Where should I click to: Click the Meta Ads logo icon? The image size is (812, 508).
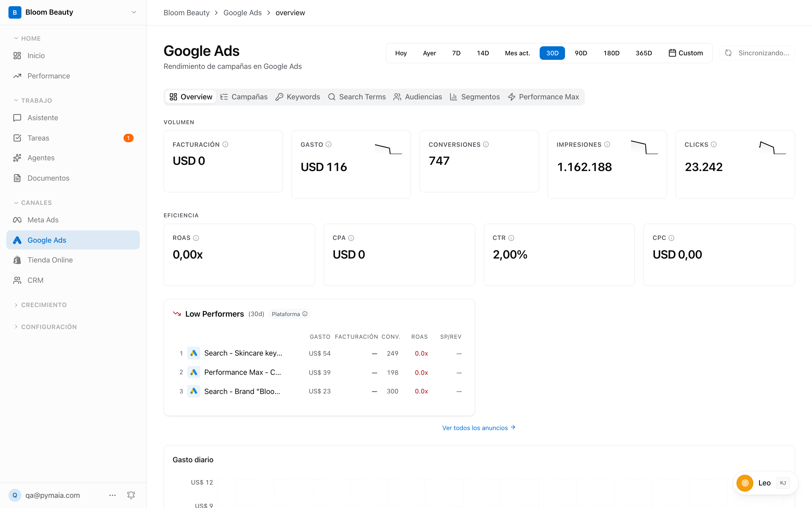17,220
